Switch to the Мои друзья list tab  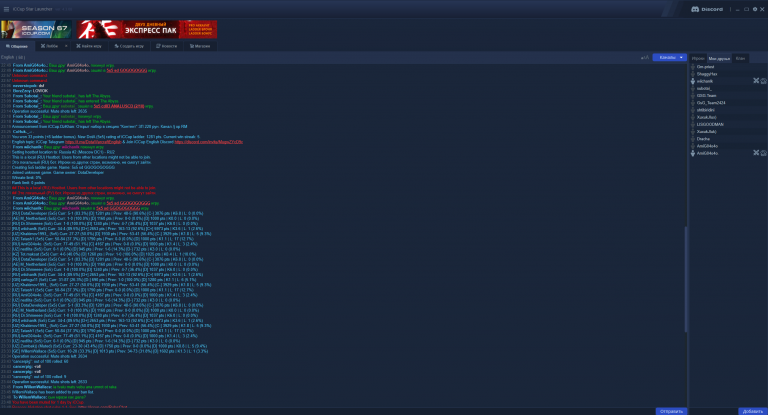coord(719,58)
